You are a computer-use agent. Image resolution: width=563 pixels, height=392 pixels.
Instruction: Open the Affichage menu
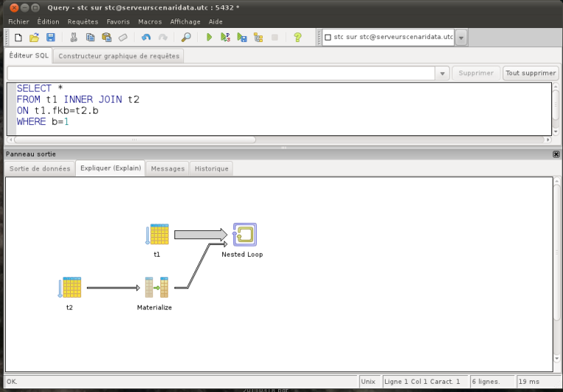[x=185, y=21]
